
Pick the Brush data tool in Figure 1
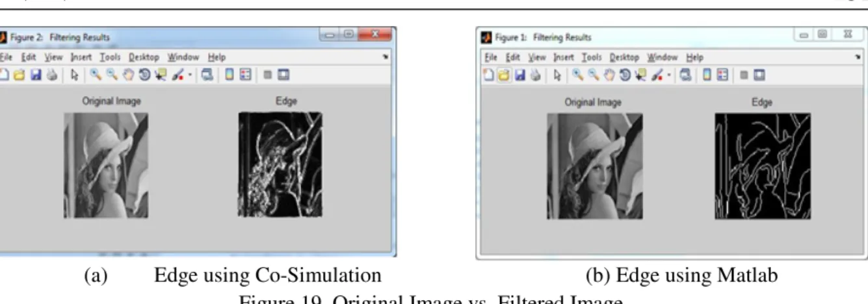[x=657, y=75]
